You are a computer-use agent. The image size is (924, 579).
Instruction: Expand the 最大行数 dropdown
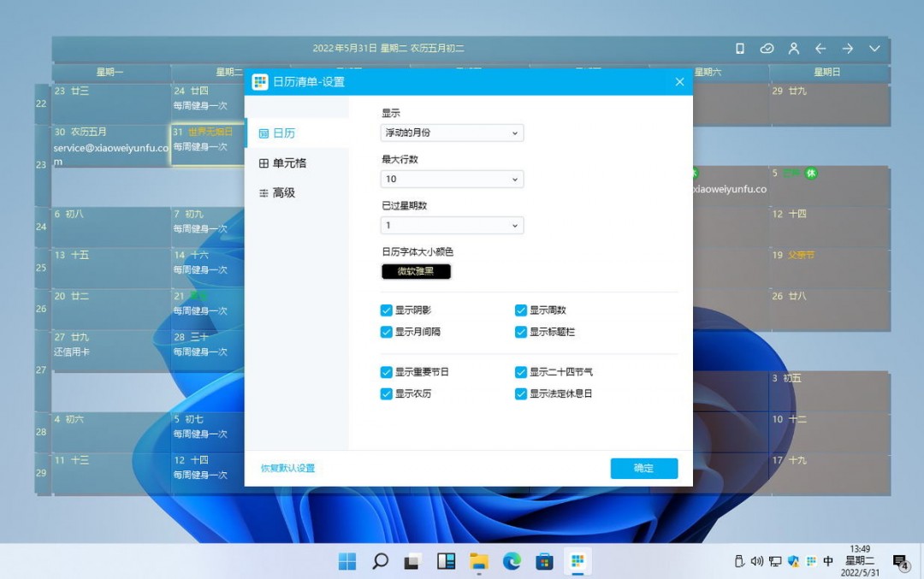click(451, 179)
